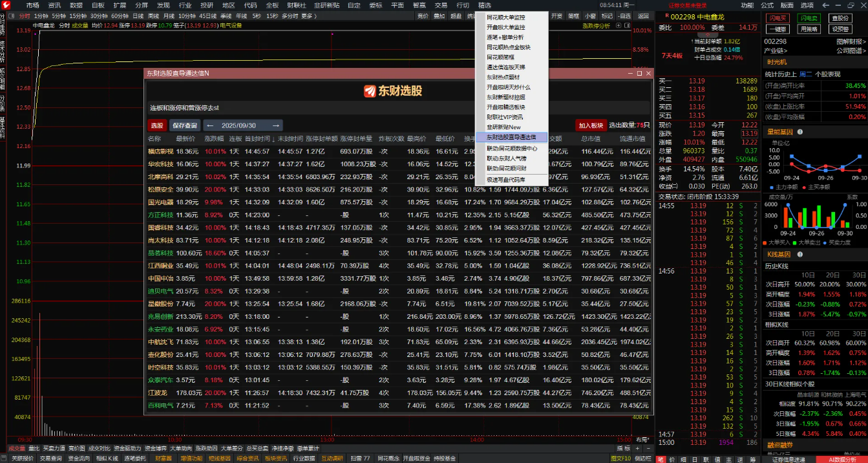Screen dimensions: 868x463
Task: Click the 闪电买 button
Action: tap(778, 19)
